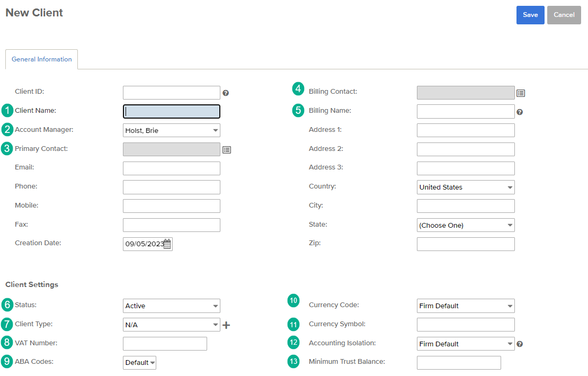Screen dimensions: 588x376
Task: Select the Zip input field
Action: point(466,244)
